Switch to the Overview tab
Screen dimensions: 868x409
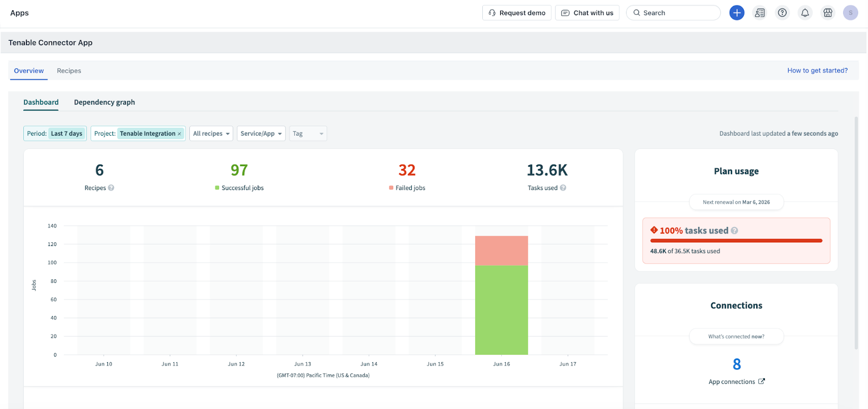(x=29, y=71)
